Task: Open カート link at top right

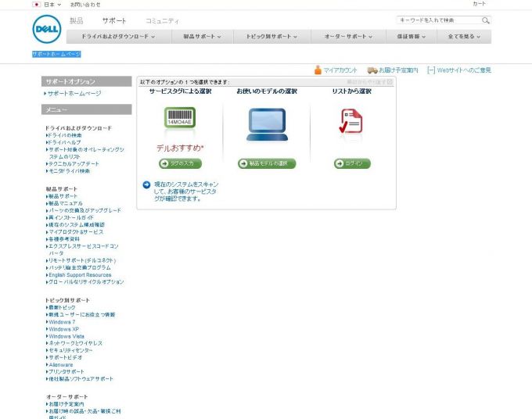Action: [x=479, y=4]
